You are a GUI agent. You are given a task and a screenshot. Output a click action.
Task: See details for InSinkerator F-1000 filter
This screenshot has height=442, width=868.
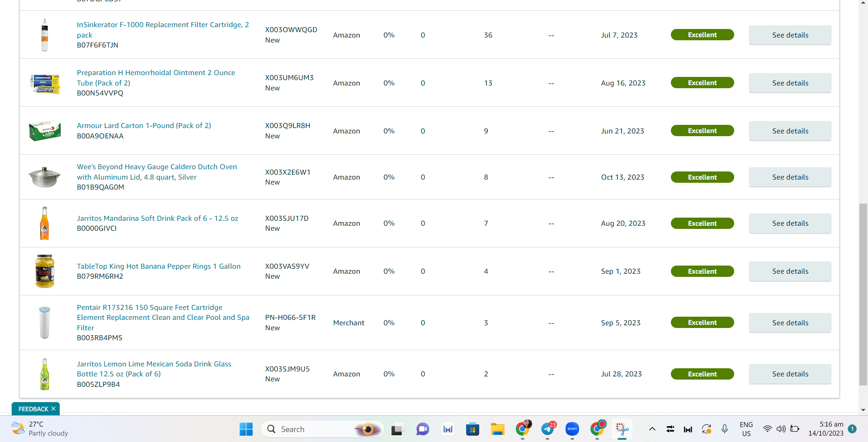tap(790, 35)
